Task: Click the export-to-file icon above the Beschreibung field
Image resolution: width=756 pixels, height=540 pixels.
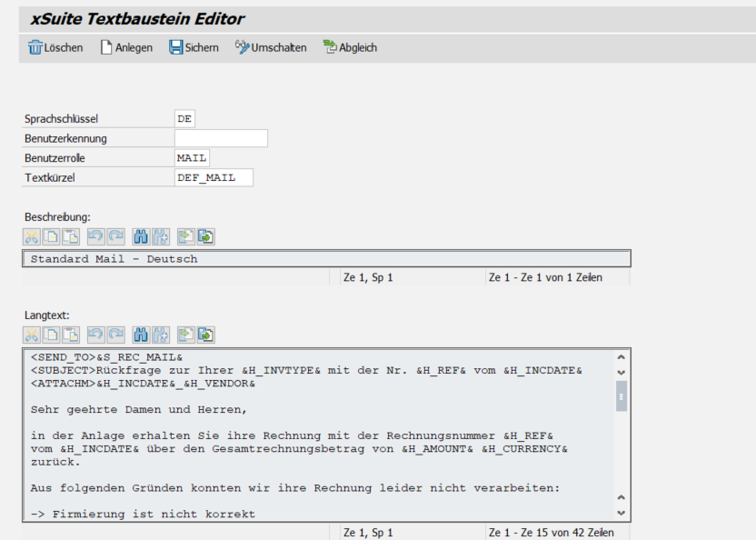Action: [205, 236]
